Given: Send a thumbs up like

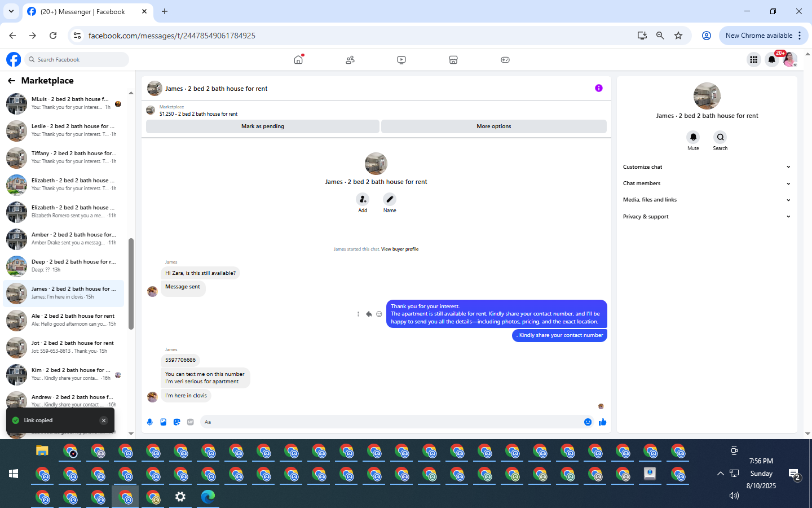Looking at the screenshot, I should coord(602,422).
